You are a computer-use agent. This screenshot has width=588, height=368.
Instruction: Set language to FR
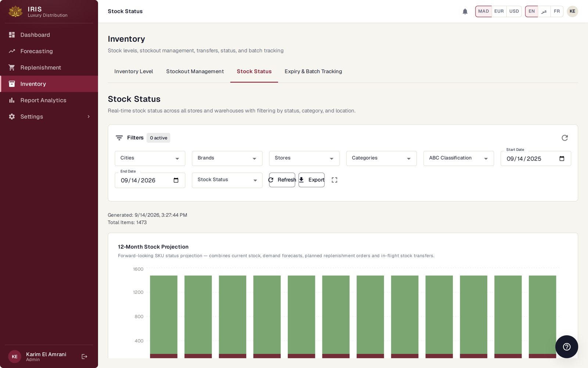[557, 11]
